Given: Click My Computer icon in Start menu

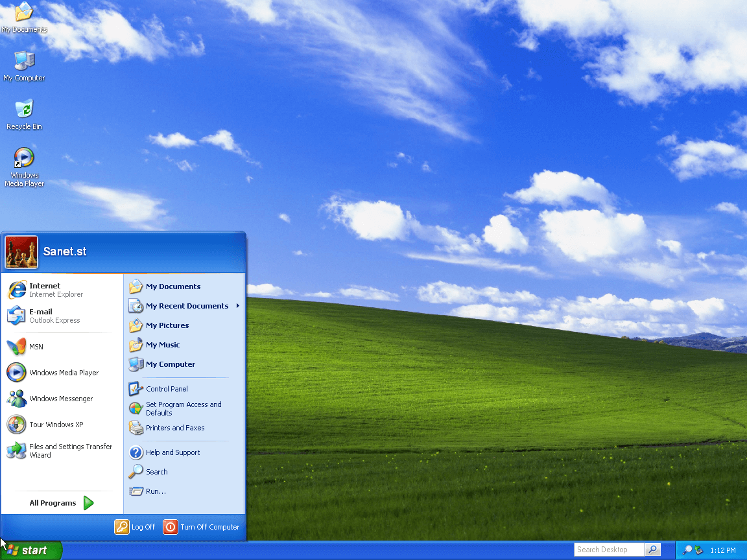Looking at the screenshot, I should (x=136, y=364).
